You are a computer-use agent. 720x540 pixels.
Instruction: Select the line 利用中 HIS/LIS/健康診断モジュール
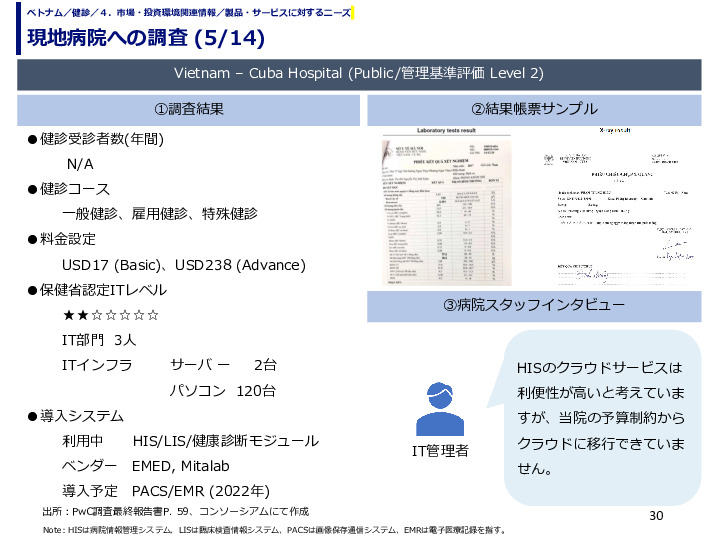(x=191, y=441)
